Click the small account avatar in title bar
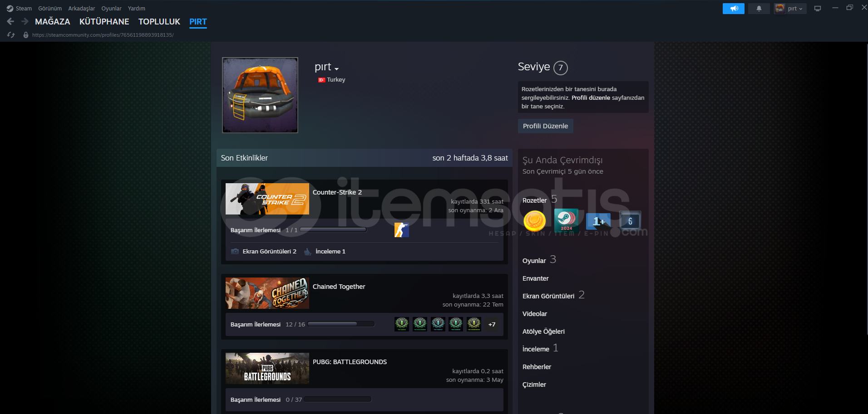The image size is (868, 414). [x=780, y=9]
